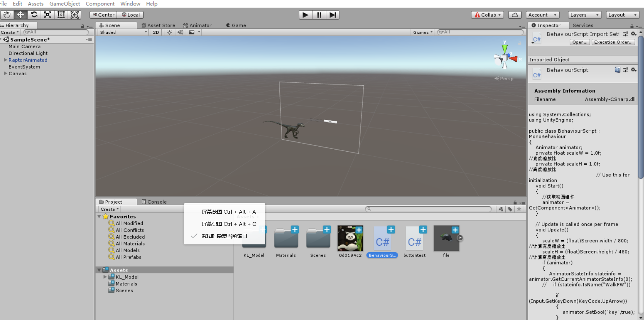Click the Execution Order button
This screenshot has height=320, width=644.
(613, 42)
